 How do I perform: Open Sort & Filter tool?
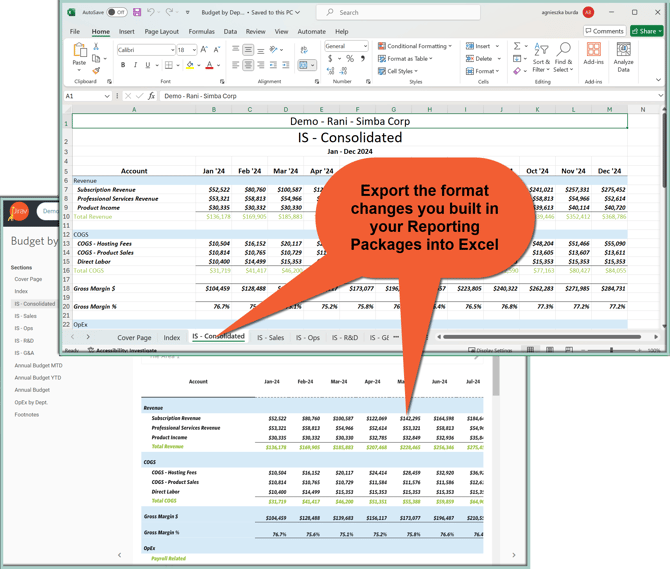(540, 56)
